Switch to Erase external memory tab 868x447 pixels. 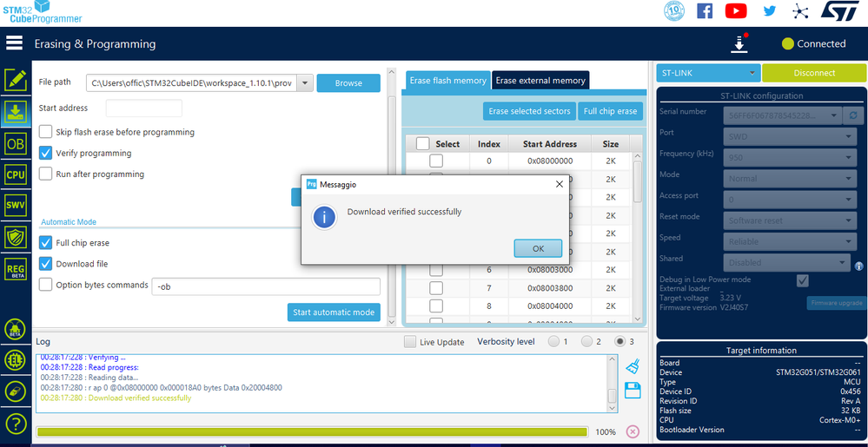point(540,80)
